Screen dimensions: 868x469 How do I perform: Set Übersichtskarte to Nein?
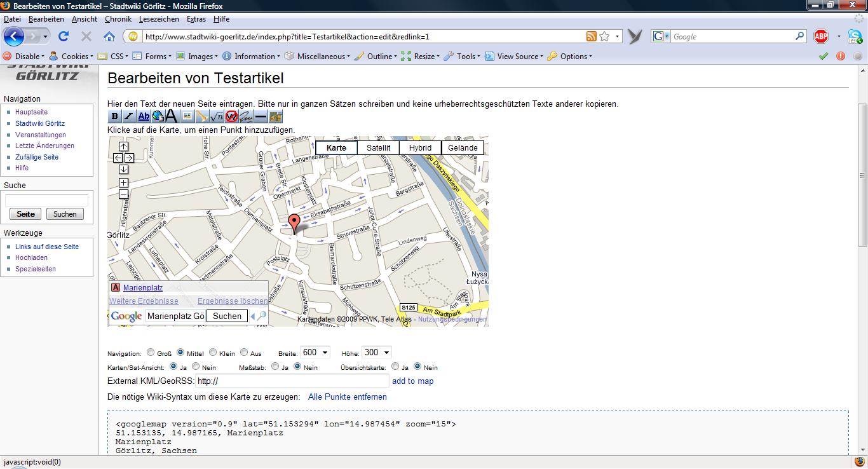pyautogui.click(x=417, y=367)
